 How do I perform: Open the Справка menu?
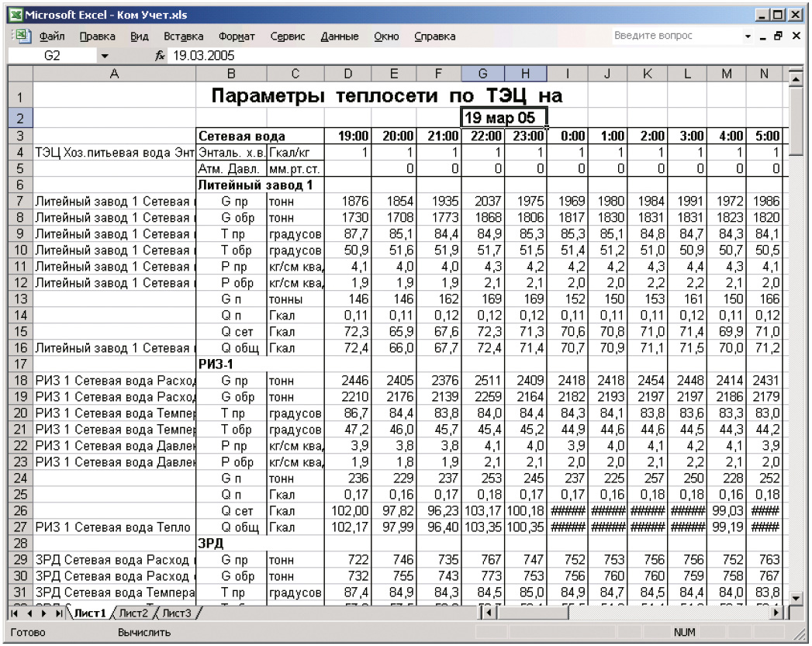(x=435, y=36)
